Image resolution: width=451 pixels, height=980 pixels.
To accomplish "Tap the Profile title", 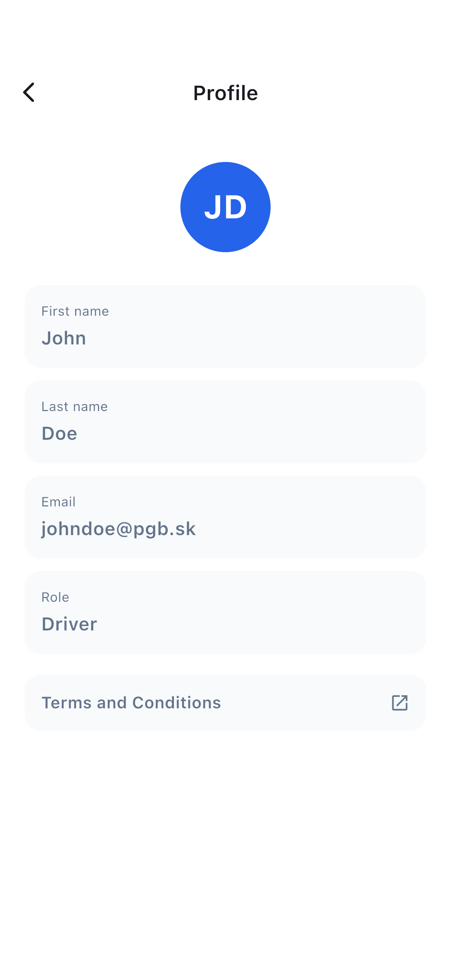I will [225, 93].
